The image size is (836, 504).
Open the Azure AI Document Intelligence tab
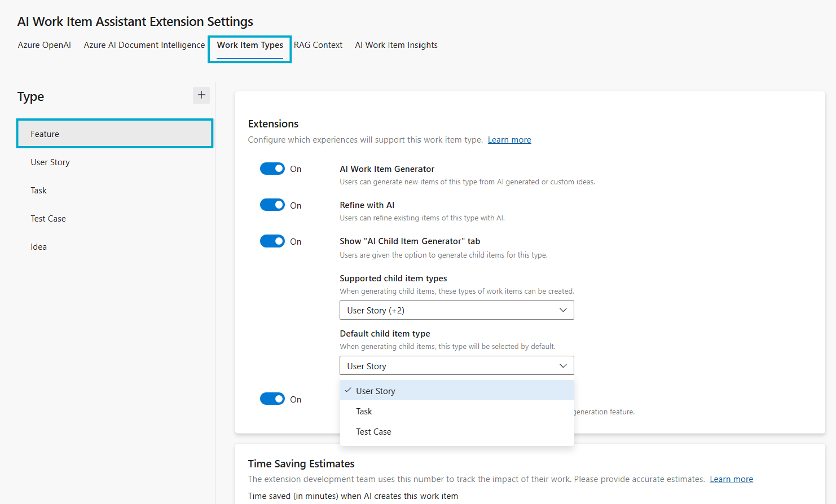tap(144, 45)
